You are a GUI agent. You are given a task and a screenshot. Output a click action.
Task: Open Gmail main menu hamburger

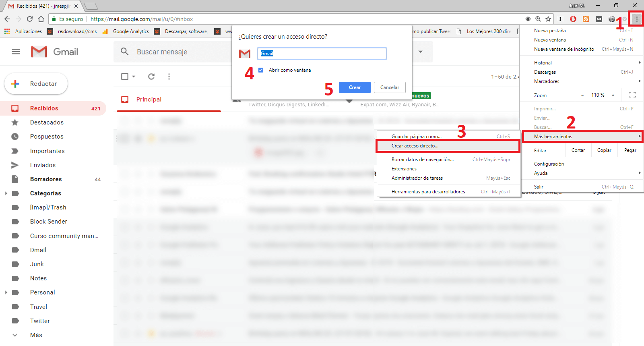click(16, 52)
